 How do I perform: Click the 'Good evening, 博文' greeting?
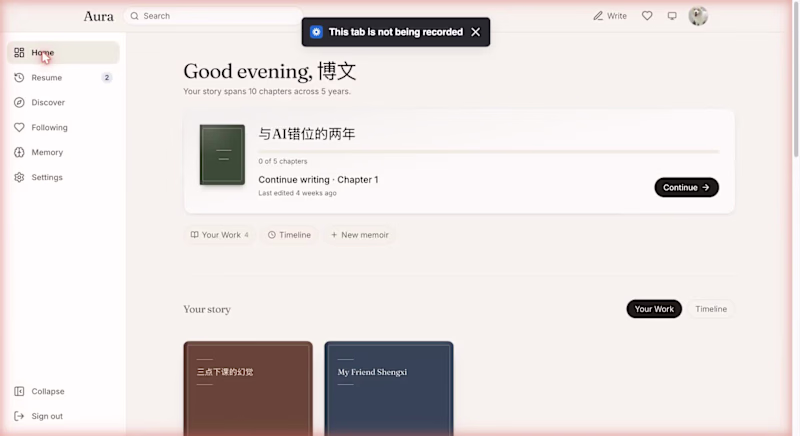(270, 71)
